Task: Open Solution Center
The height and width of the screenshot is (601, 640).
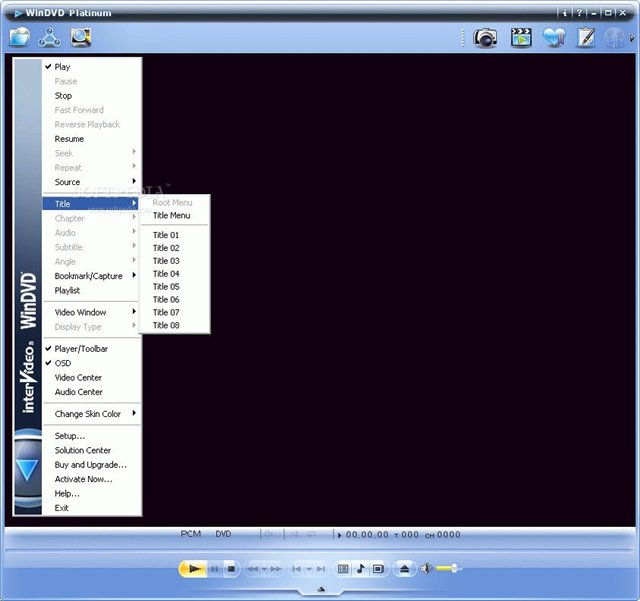Action: (x=92, y=450)
